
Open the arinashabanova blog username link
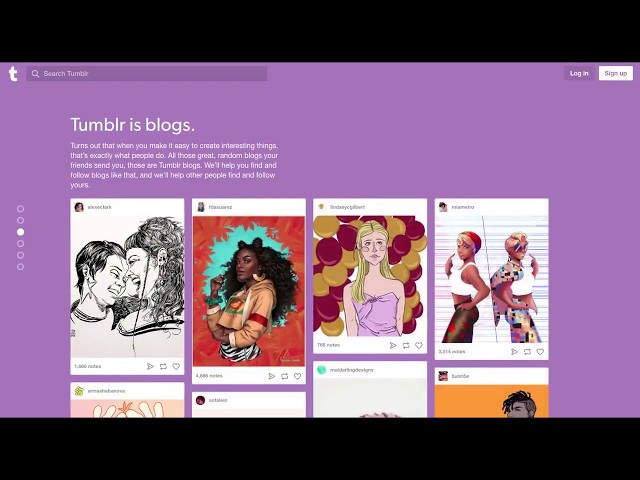tap(106, 391)
